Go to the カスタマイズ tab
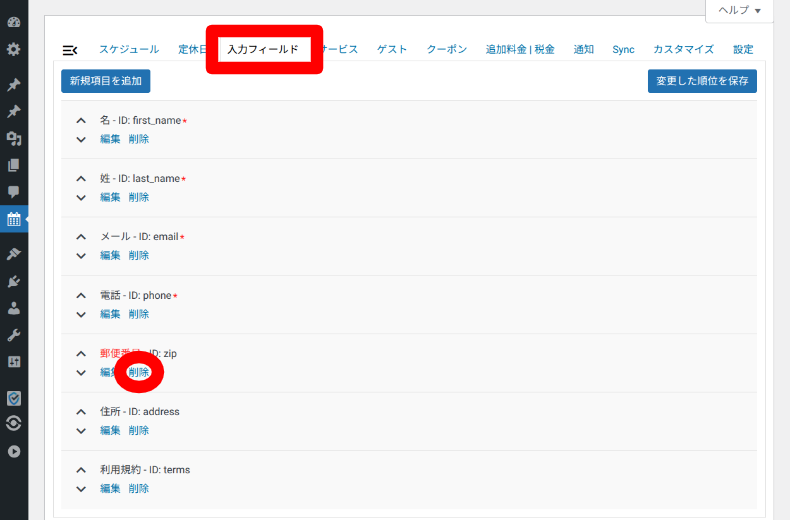Viewport: 790px width, 520px height. coord(683,49)
